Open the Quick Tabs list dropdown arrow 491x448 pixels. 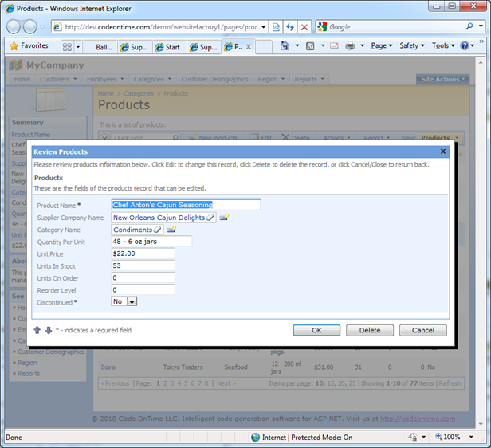(x=78, y=47)
